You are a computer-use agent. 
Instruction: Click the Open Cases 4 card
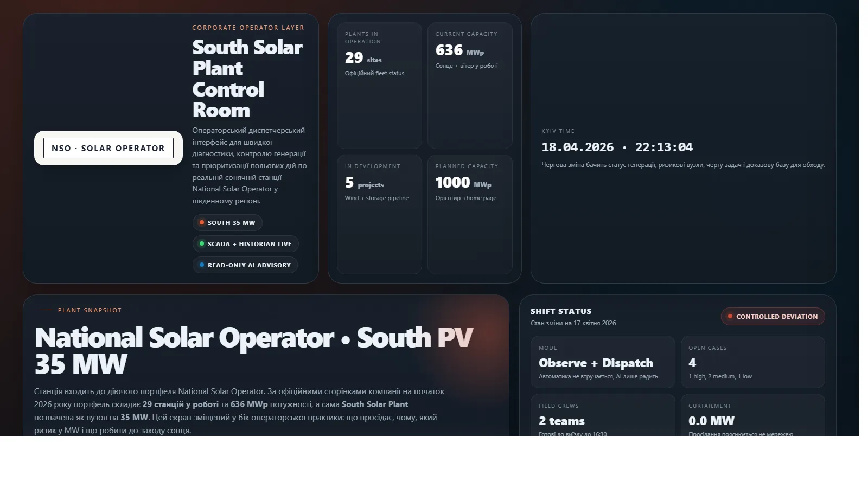pyautogui.click(x=753, y=362)
